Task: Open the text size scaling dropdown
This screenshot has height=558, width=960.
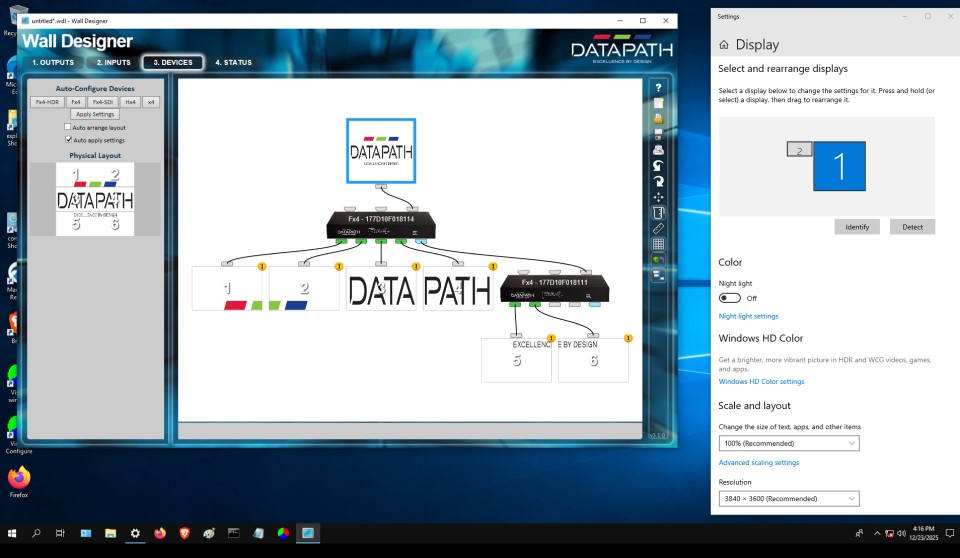Action: 788,443
